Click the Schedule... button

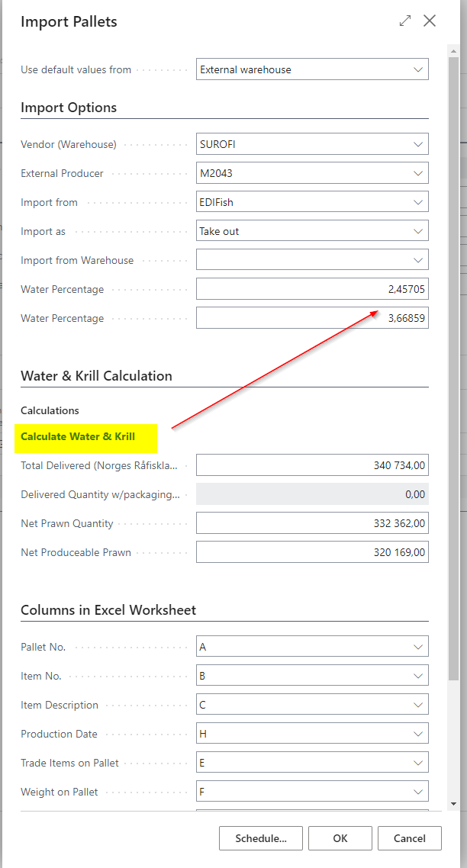[x=261, y=838]
